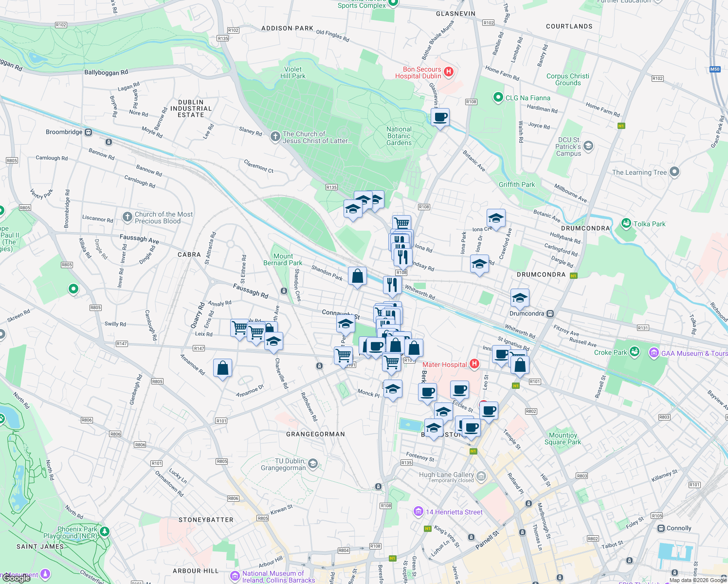Click the 14 Henrietta Street museum marker
This screenshot has width=728, height=584.
[418, 511]
